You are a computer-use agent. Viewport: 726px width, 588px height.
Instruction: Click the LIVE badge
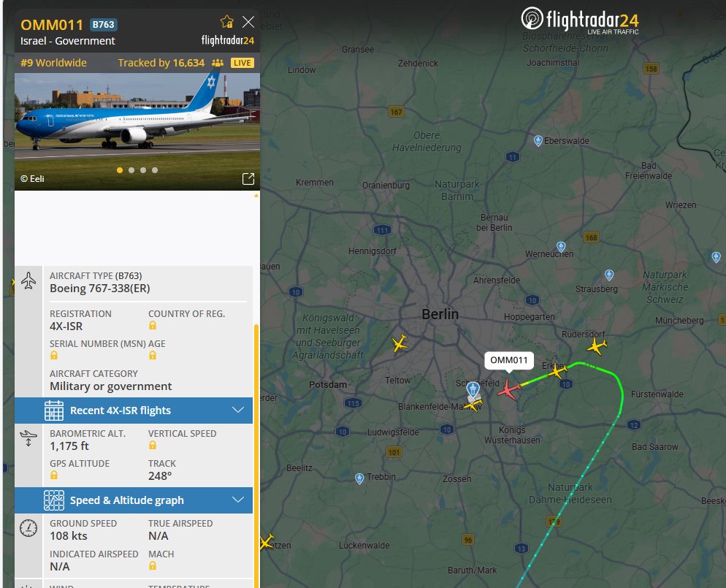[242, 63]
